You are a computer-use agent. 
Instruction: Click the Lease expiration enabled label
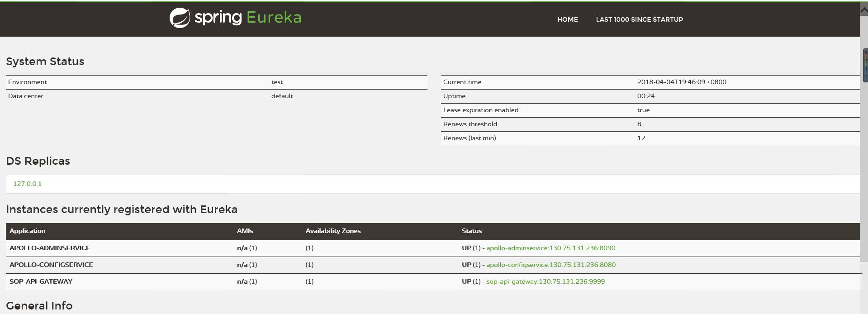[x=480, y=110]
